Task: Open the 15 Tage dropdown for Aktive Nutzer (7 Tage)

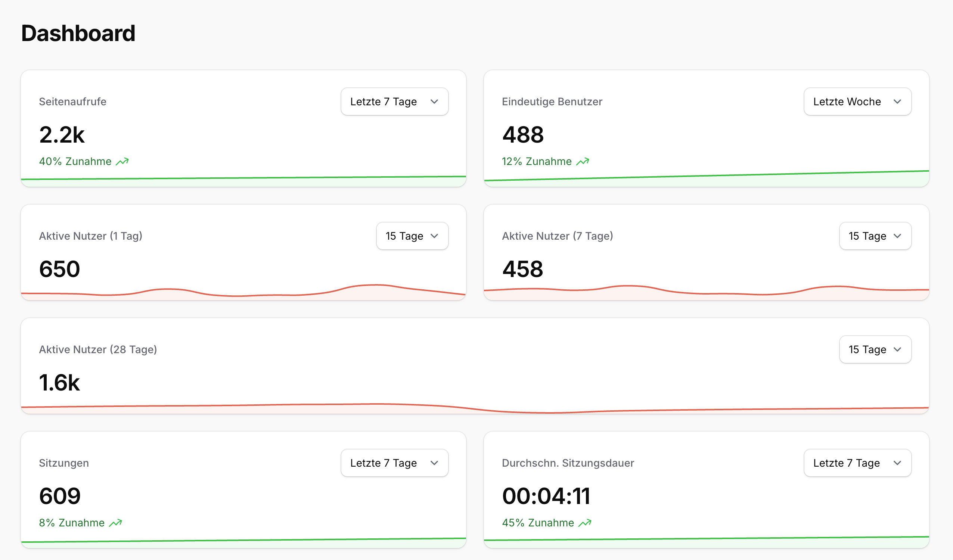Action: 875,236
